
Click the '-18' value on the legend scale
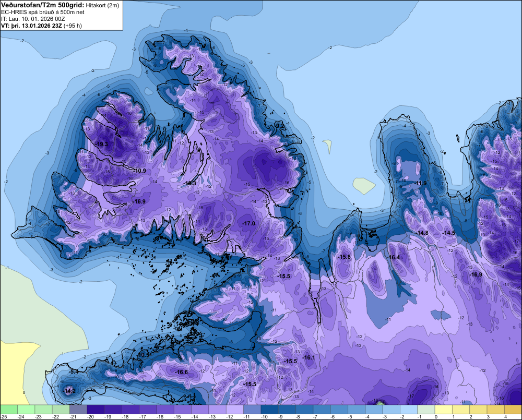point(125,417)
